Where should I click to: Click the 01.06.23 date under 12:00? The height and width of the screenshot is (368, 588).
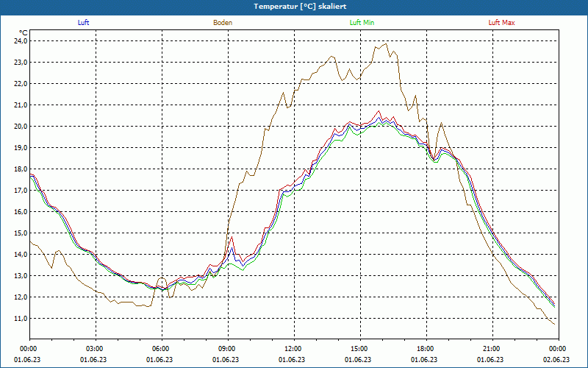coord(292,359)
